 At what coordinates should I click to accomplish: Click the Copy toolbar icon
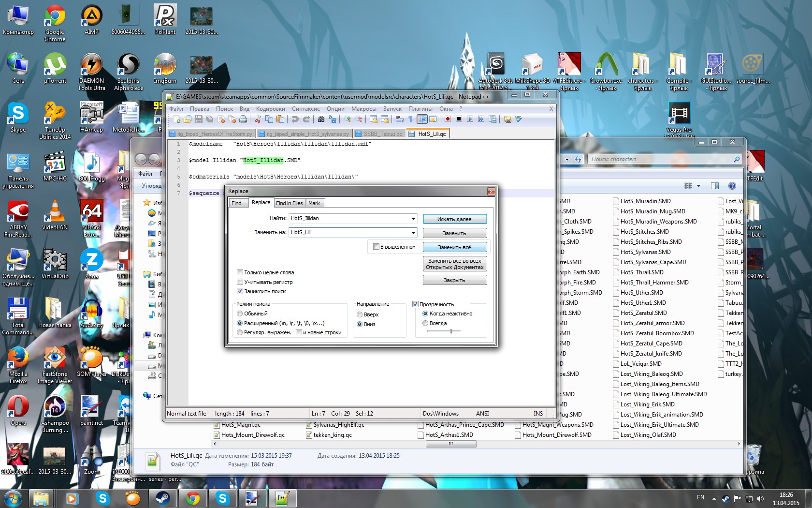269,119
